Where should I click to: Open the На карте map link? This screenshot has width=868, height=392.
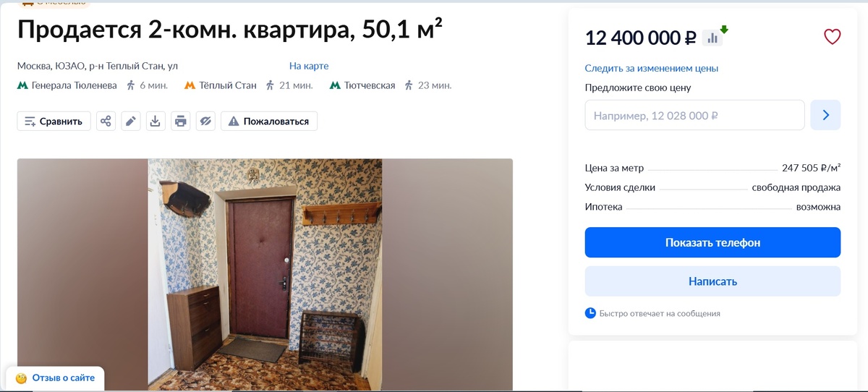click(309, 66)
